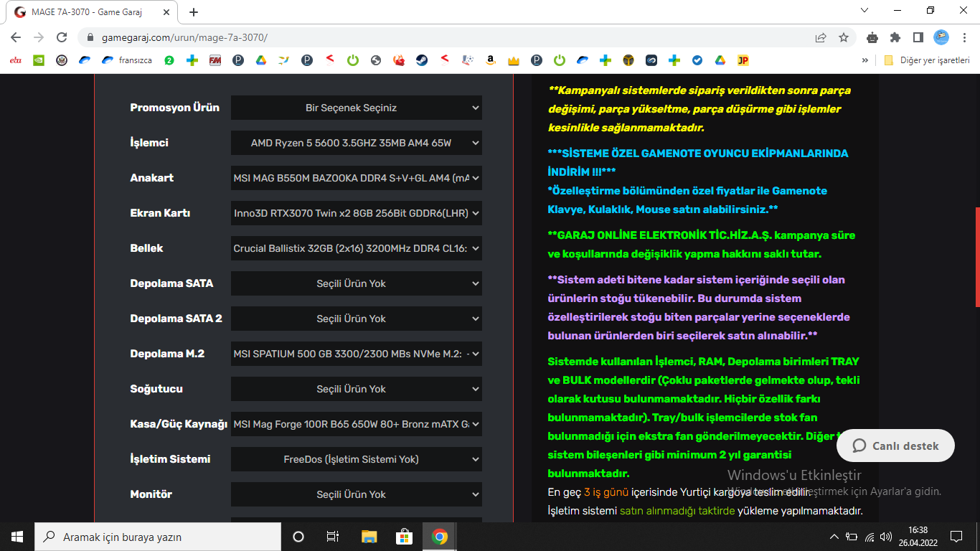Open the Chrome extensions puzzle menu
Screen dimensions: 980x551
pos(895,37)
